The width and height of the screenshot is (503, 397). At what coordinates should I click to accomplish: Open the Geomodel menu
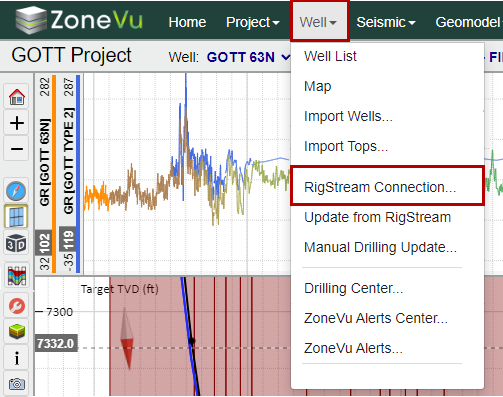click(x=468, y=22)
